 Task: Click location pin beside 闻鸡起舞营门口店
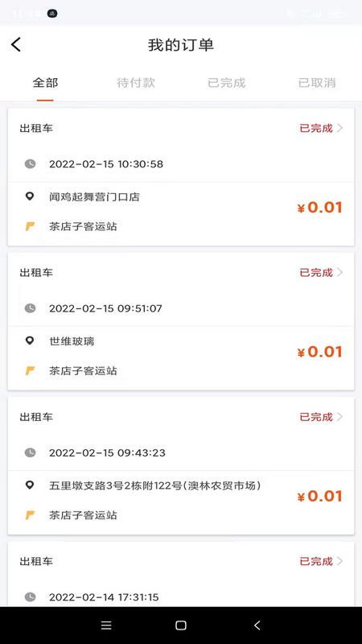point(30,196)
